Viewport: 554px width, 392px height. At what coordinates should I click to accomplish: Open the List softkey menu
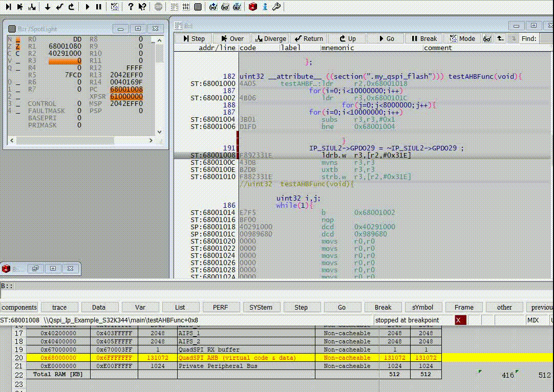(x=180, y=307)
